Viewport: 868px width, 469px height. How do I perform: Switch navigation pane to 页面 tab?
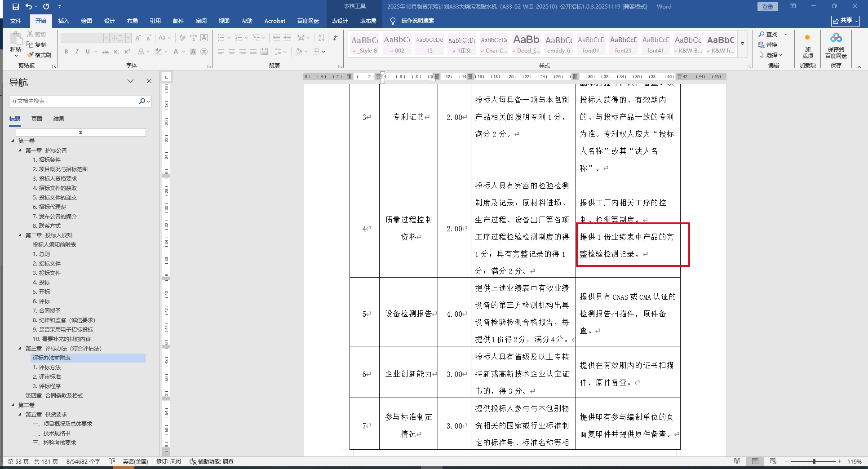tap(37, 119)
